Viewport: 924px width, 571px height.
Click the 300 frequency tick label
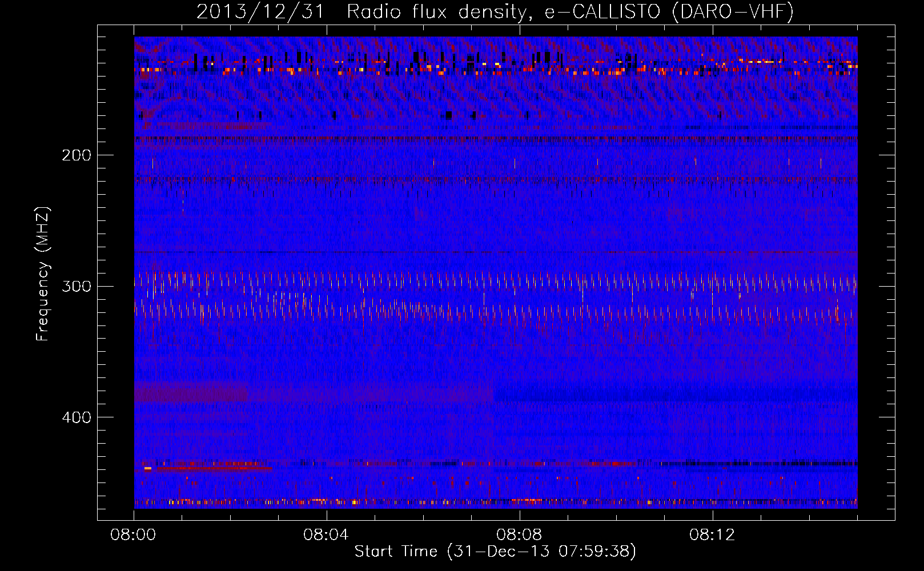click(x=77, y=286)
